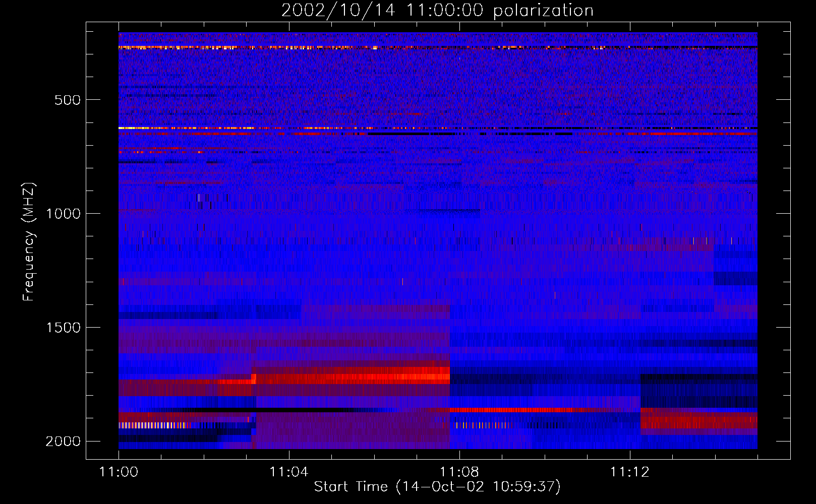The image size is (816, 504).
Task: Click the 'Start Time (14-Oct-02 10:59:37)' x-axis label
Action: click(x=437, y=487)
